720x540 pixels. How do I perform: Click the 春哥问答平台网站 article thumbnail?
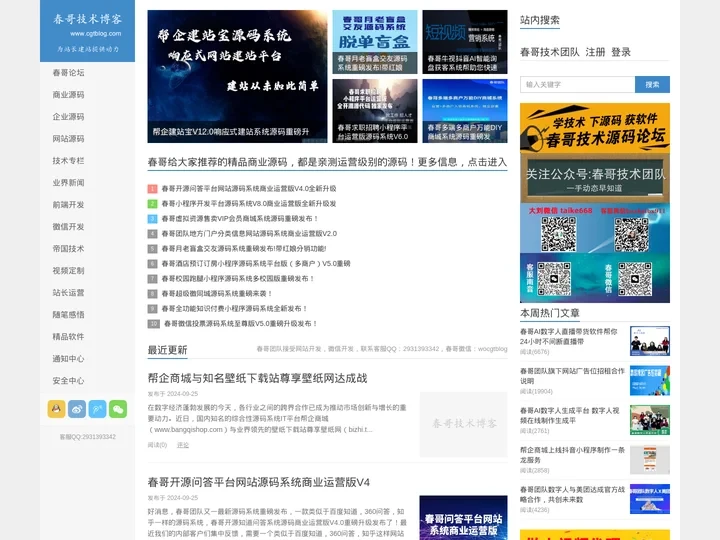pos(463,518)
